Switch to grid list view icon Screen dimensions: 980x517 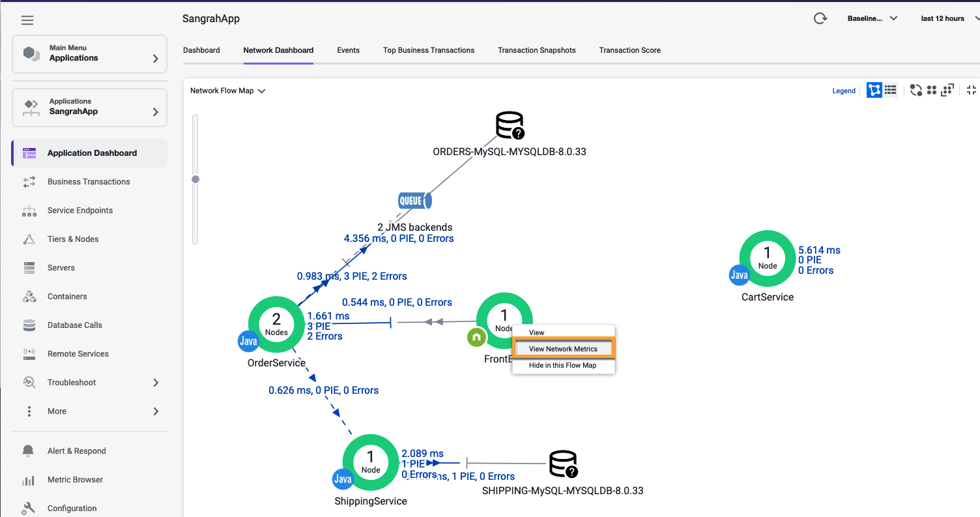(x=891, y=90)
